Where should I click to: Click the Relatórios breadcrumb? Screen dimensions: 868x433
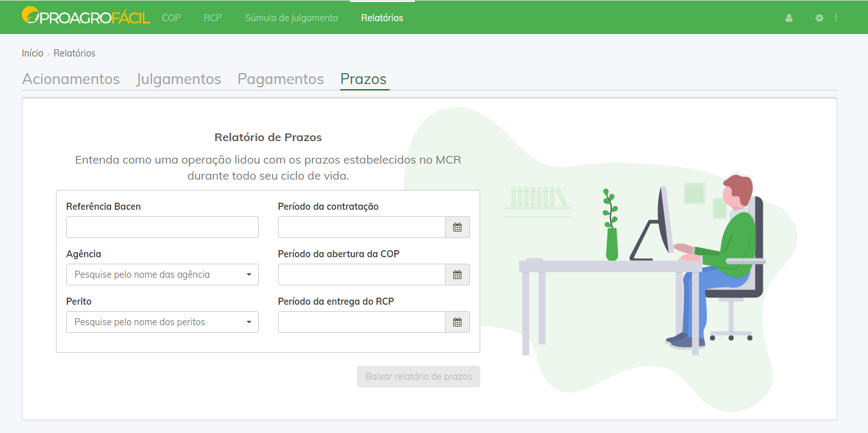click(74, 53)
